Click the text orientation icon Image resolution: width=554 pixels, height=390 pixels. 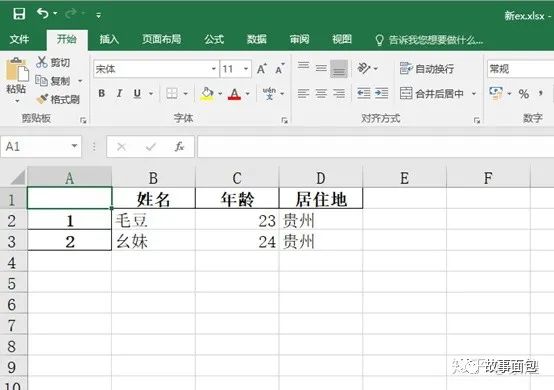(364, 67)
